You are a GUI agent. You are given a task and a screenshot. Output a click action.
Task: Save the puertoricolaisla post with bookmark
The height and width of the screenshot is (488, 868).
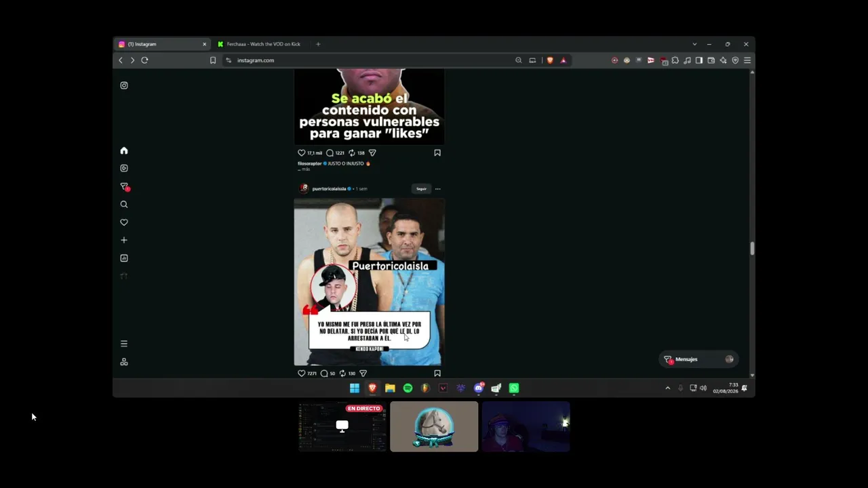[x=437, y=373]
